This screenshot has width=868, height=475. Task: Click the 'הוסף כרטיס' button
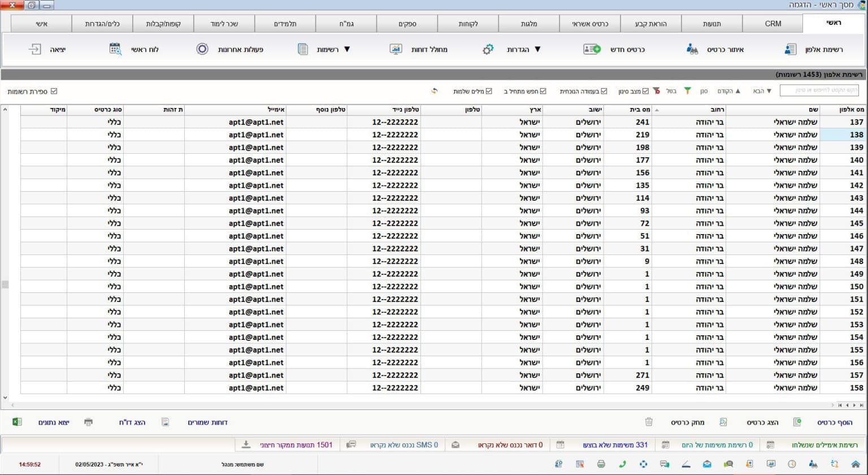coord(834,422)
